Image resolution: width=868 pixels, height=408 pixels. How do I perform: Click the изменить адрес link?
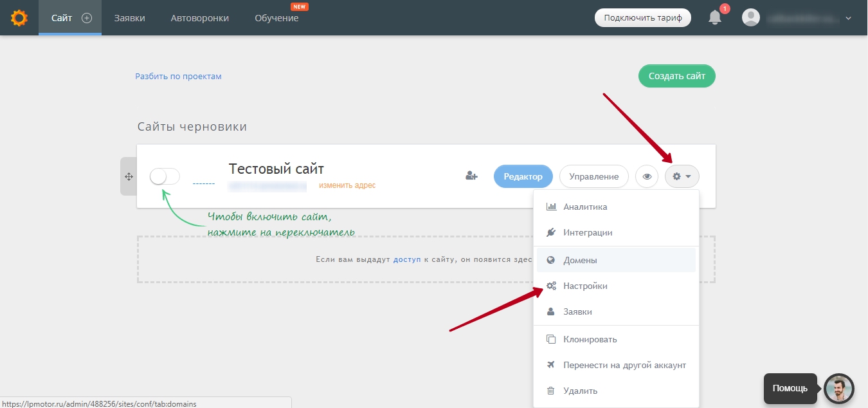click(347, 185)
